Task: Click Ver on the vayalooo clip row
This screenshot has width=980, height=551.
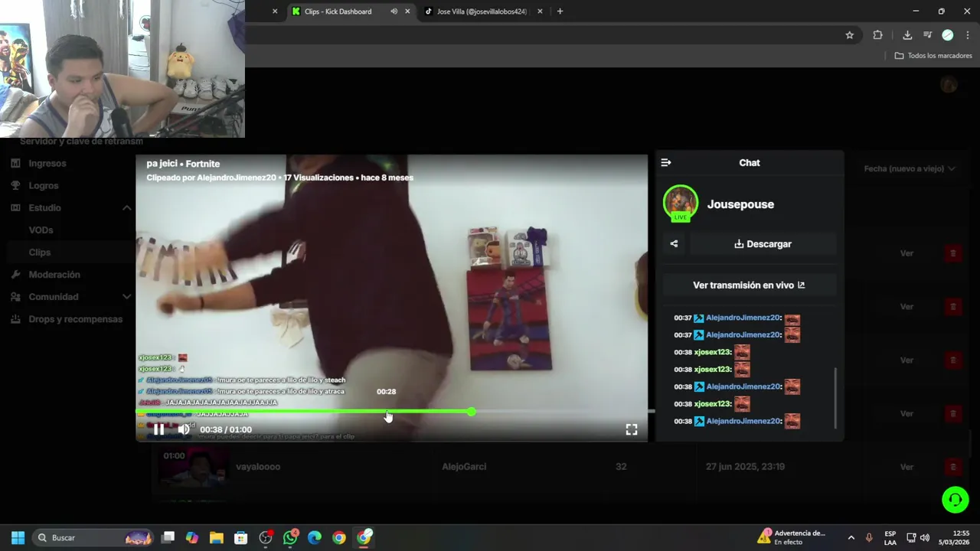Action: pyautogui.click(x=906, y=467)
